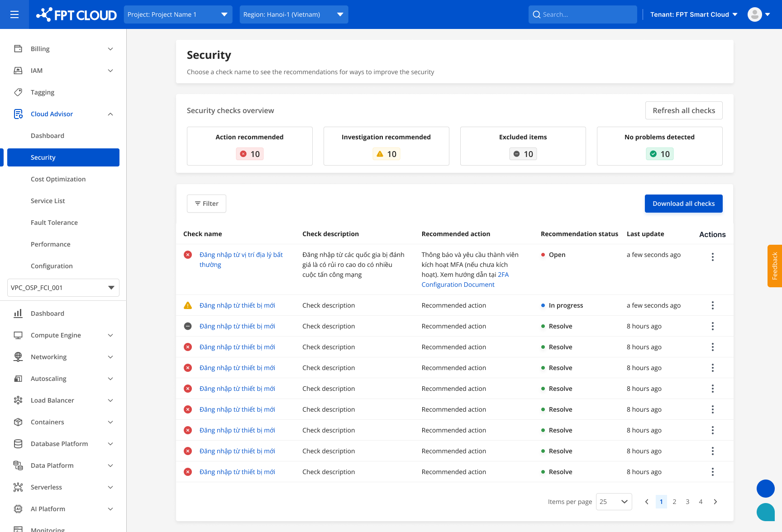Image resolution: width=782 pixels, height=532 pixels.
Task: Click the Load Balancer icon
Action: point(18,400)
